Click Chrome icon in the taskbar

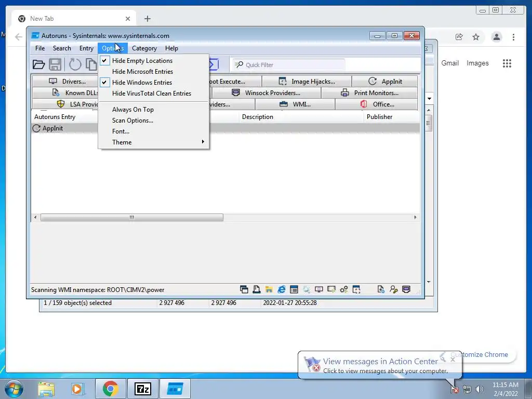tap(111, 389)
